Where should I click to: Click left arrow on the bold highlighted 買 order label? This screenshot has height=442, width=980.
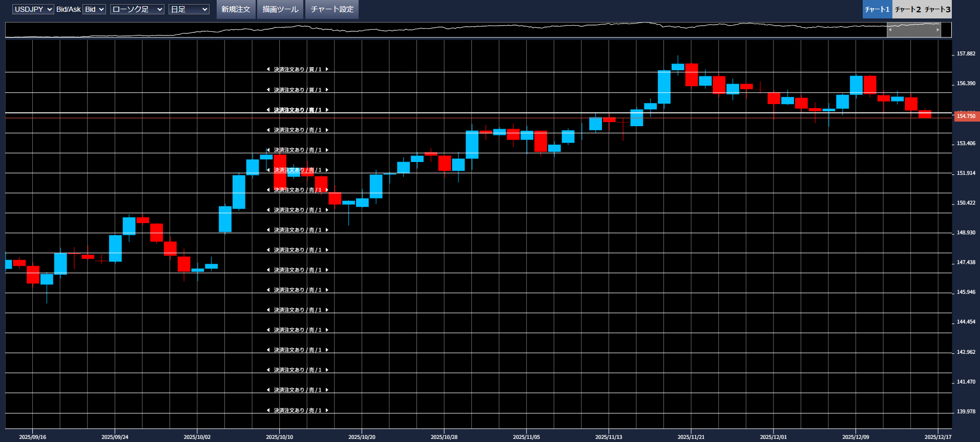click(268, 110)
